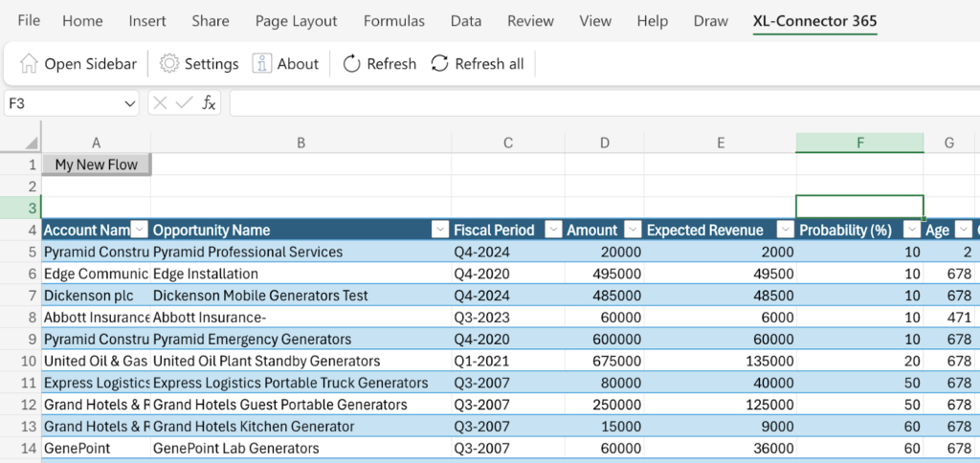Open Fiscal Period filter dropdown

click(x=554, y=230)
